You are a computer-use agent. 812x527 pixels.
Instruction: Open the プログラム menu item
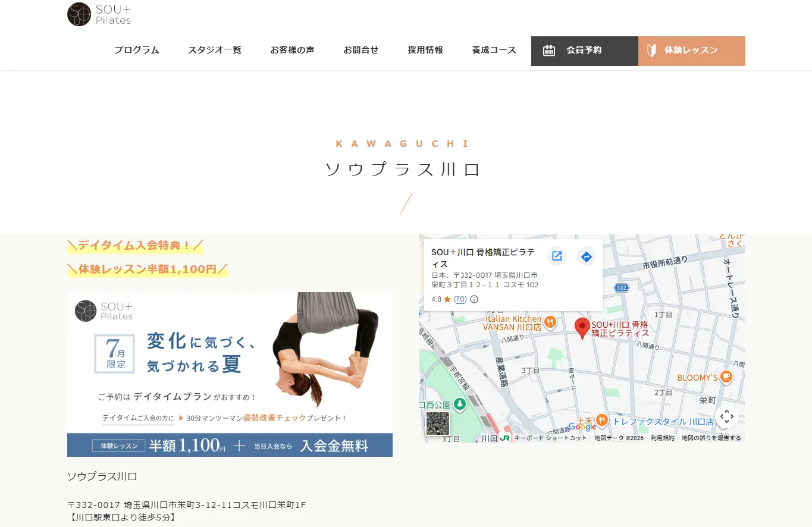(x=137, y=51)
